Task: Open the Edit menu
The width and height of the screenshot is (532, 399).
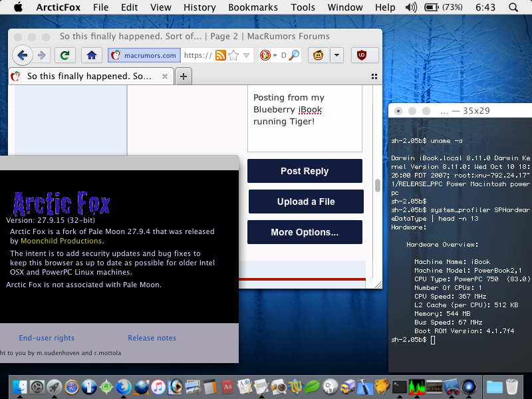Action: click(129, 7)
